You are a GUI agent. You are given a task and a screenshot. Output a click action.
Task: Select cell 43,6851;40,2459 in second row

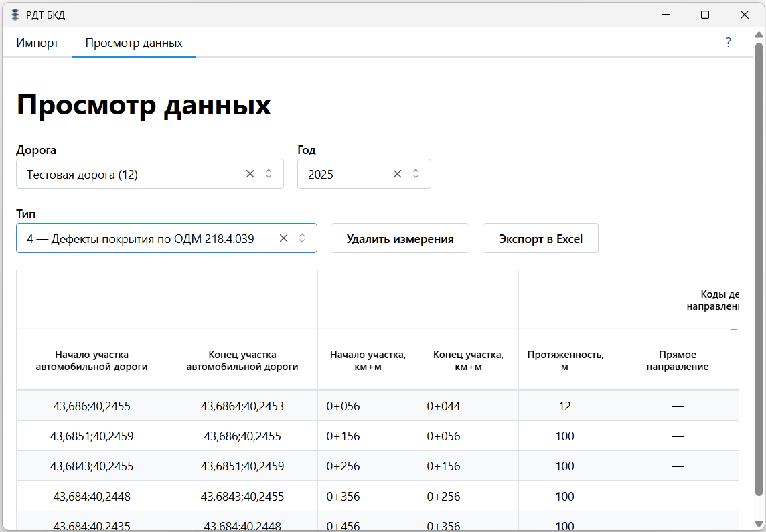(x=92, y=436)
